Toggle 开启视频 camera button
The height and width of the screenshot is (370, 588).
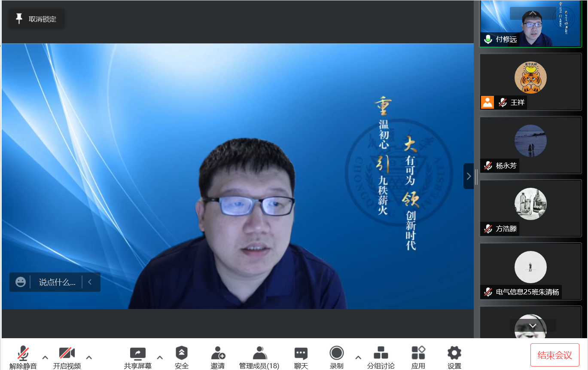tap(67, 354)
